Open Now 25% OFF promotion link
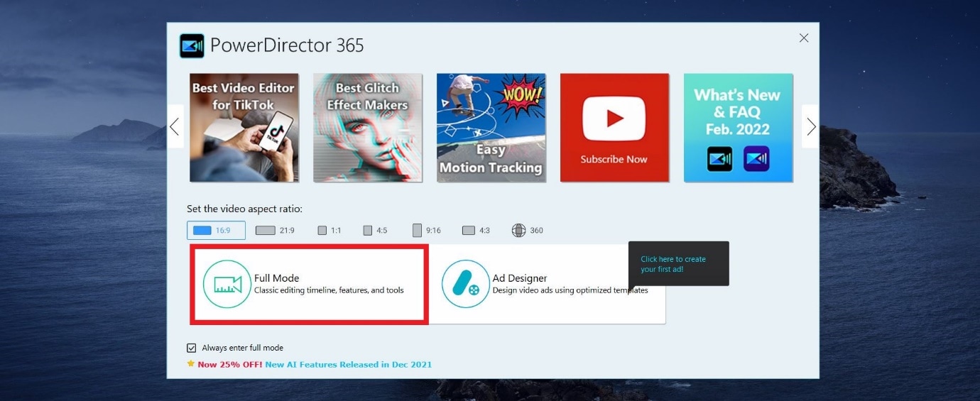Screen dimensions: 980x401 pyautogui.click(x=229, y=364)
